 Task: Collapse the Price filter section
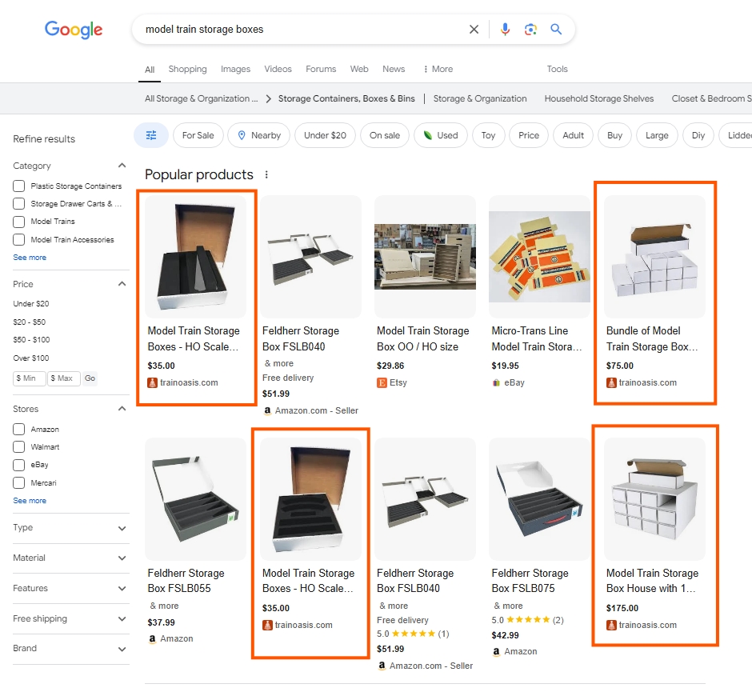click(x=122, y=284)
